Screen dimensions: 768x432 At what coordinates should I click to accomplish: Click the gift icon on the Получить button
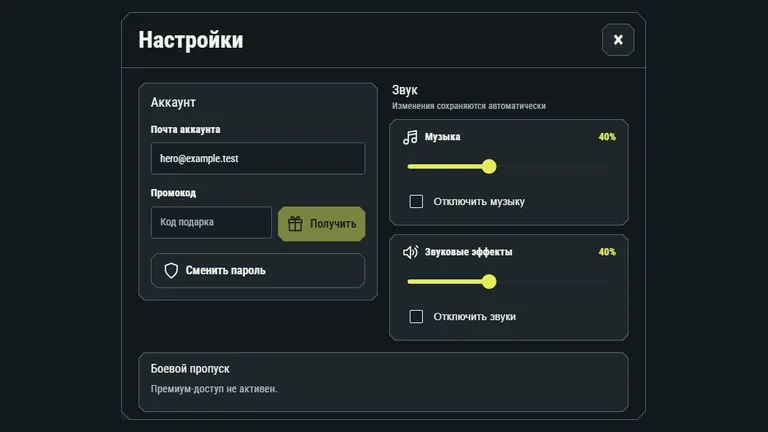point(295,224)
